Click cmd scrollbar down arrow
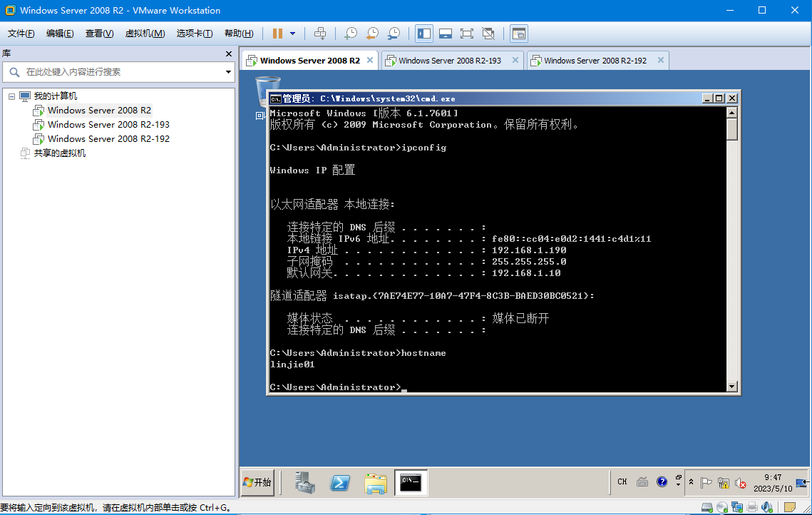This screenshot has width=812, height=515. pos(731,387)
